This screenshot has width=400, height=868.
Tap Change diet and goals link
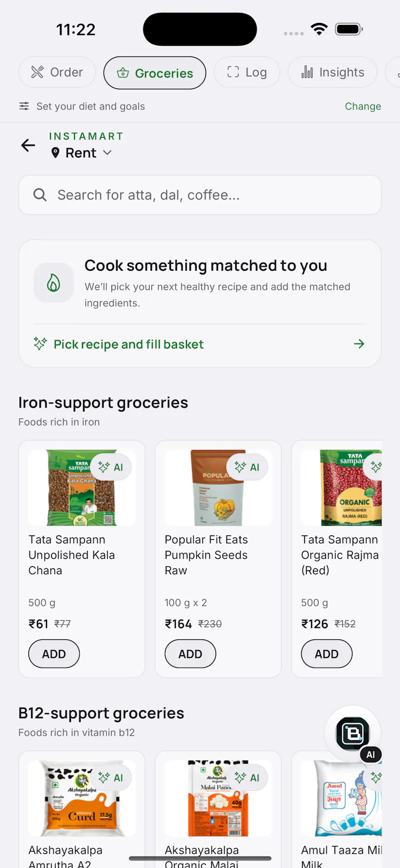tap(363, 106)
